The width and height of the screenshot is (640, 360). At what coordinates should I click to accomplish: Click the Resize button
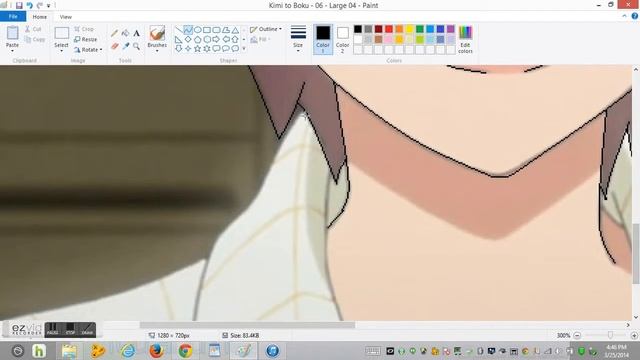(x=85, y=39)
